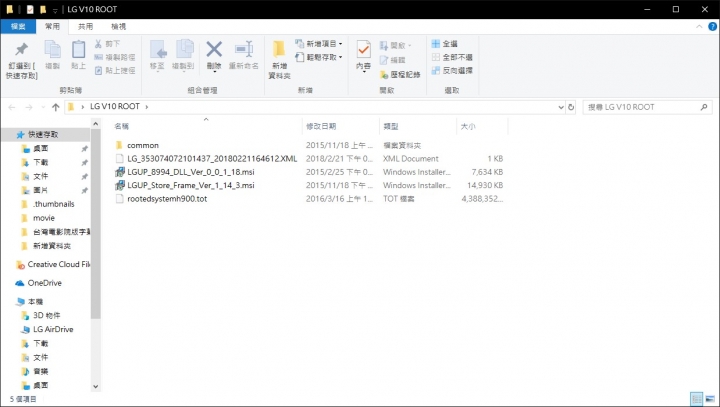Click Move to ribbon button
This screenshot has width=720, height=407.
point(157,55)
